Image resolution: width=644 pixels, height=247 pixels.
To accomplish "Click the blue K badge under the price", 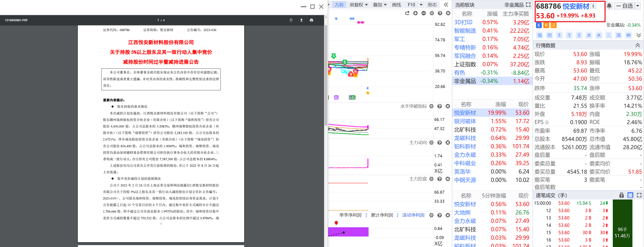I will coord(539,25).
